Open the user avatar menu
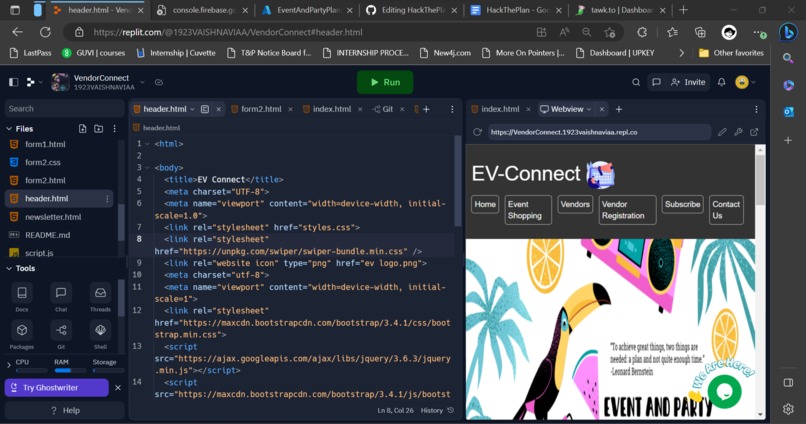The image size is (806, 424). point(745,82)
